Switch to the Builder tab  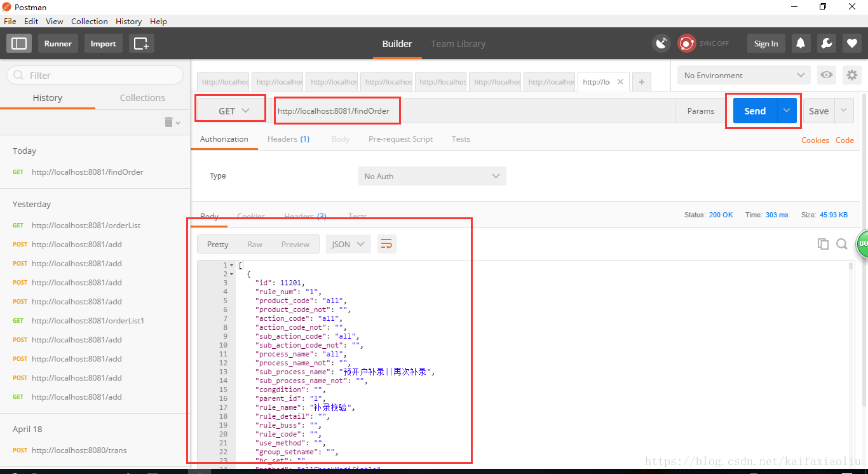397,44
